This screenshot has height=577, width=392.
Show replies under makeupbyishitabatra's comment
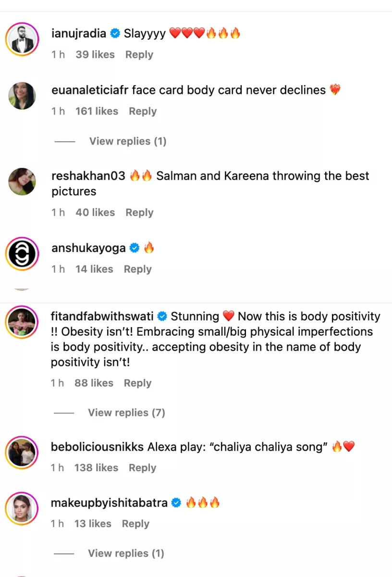tap(126, 553)
